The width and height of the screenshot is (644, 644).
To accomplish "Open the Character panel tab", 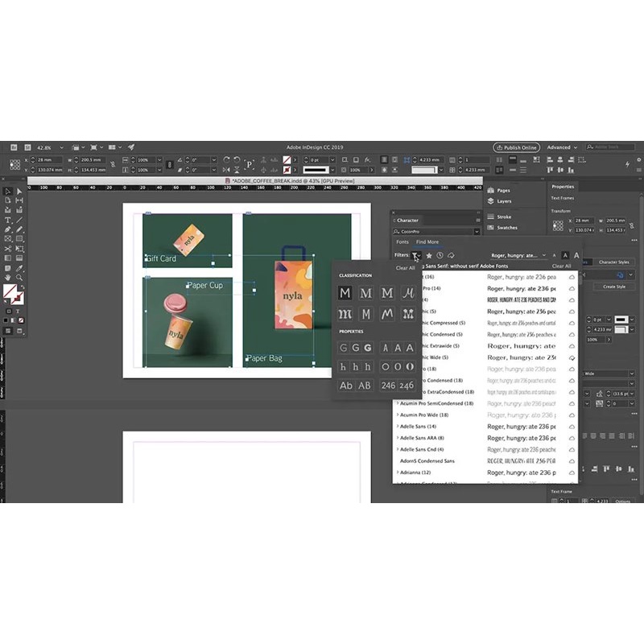I will pyautogui.click(x=407, y=220).
